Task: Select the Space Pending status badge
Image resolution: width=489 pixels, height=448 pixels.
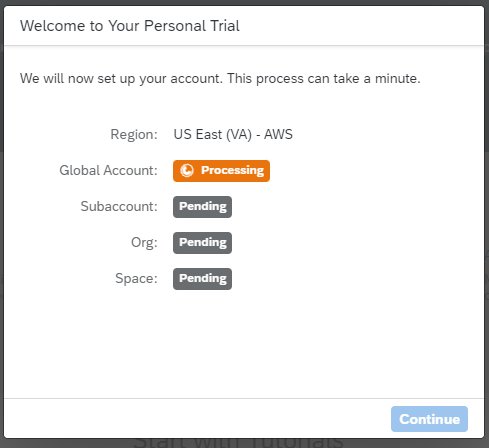Action: [202, 279]
